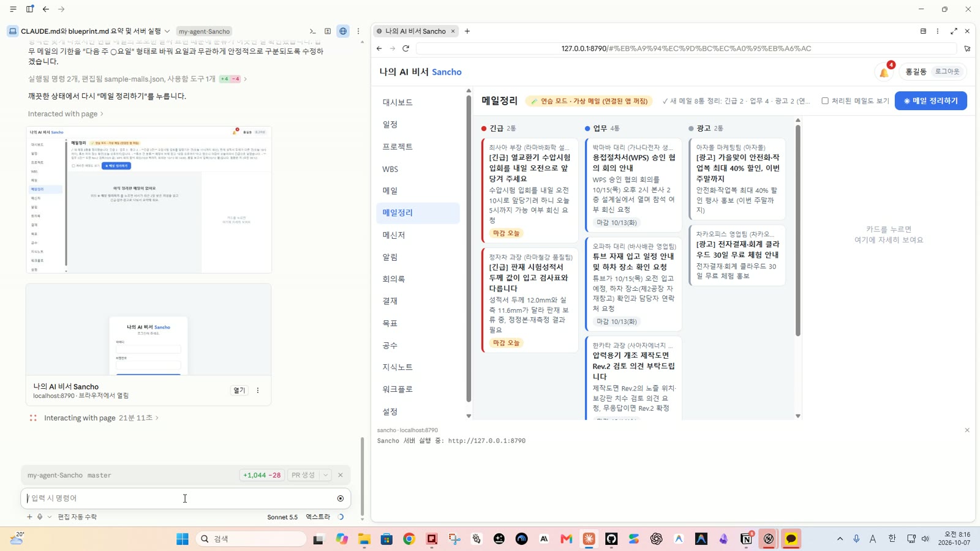Open notification bell with 4 badge
This screenshot has width=980, height=551.
click(884, 72)
